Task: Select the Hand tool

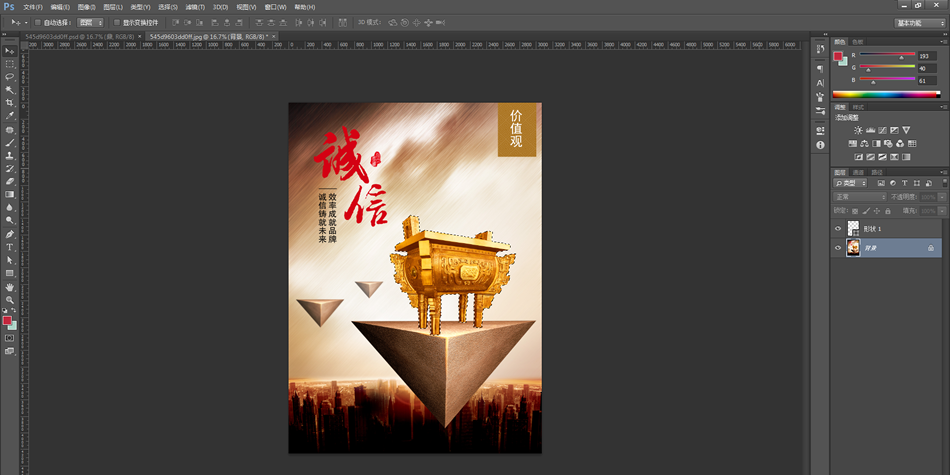Action: point(10,287)
